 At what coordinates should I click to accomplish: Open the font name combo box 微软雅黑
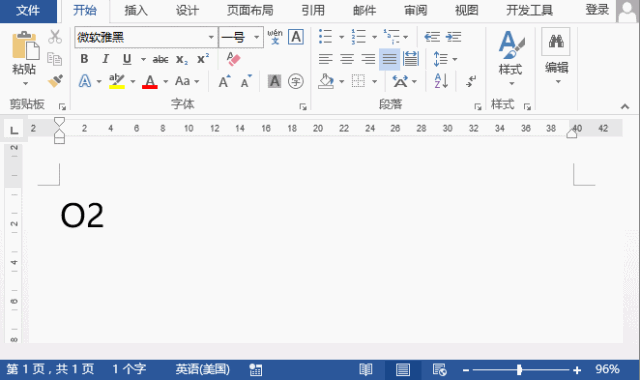point(146,37)
